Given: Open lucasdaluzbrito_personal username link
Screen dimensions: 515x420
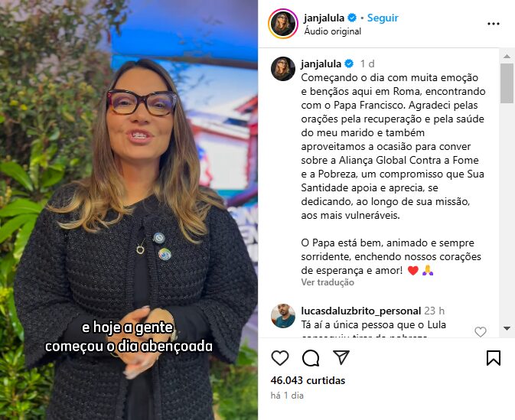Looking at the screenshot, I should (x=361, y=311).
